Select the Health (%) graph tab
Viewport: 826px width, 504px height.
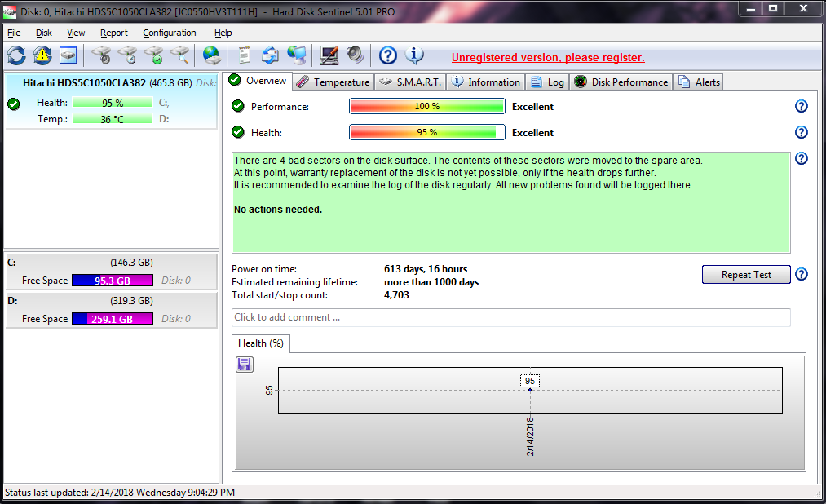261,343
